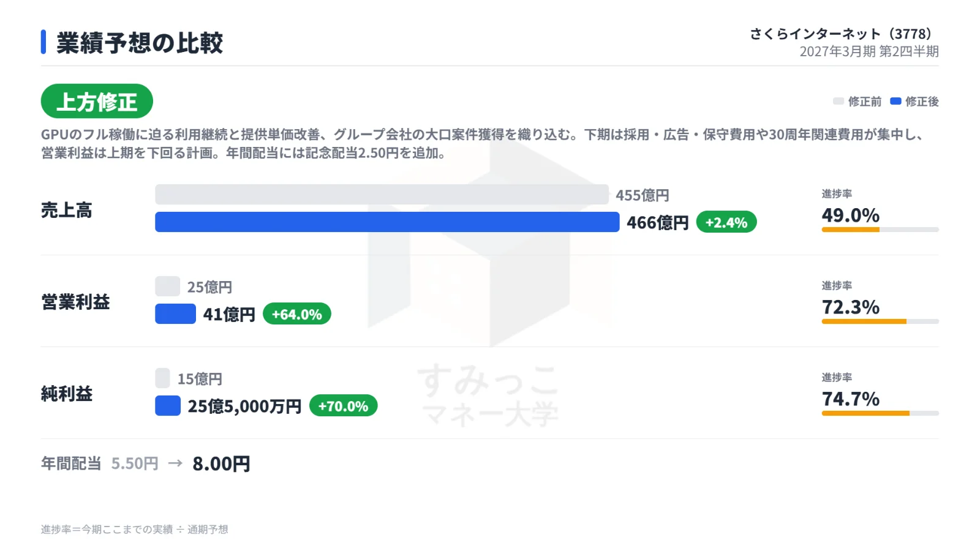Click the 466億円 value text
Viewport: 980px width, 551px height.
[x=658, y=222]
